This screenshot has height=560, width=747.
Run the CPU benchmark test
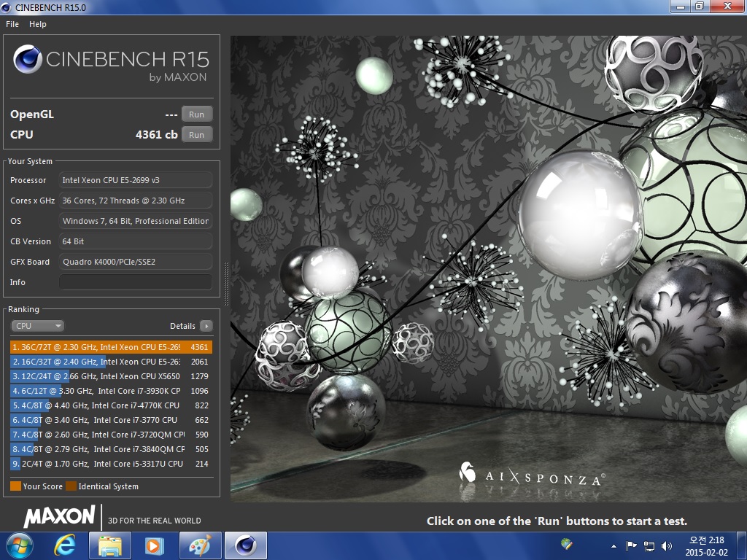[x=197, y=135]
